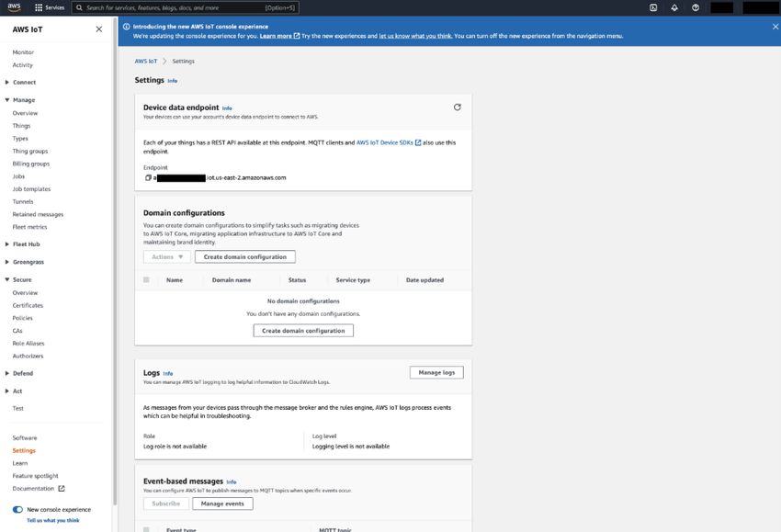The height and width of the screenshot is (532, 781).
Task: Focus the services search field
Action: pos(186,7)
